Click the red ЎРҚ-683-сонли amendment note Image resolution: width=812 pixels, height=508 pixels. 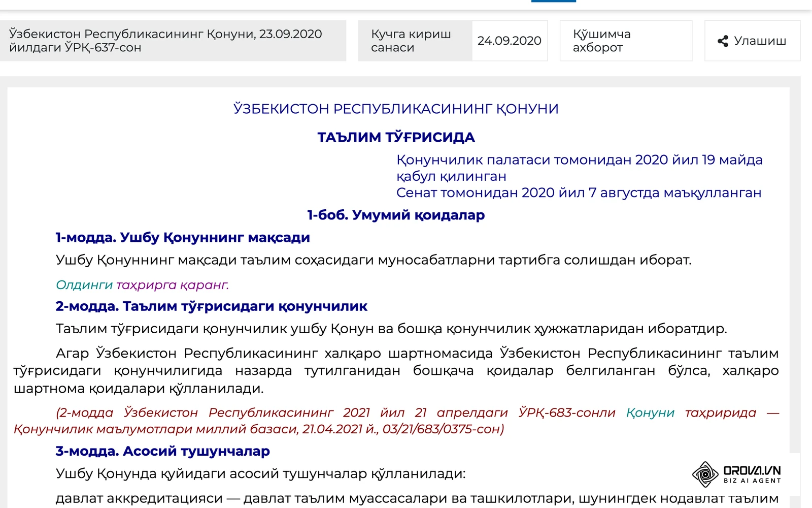click(396, 421)
